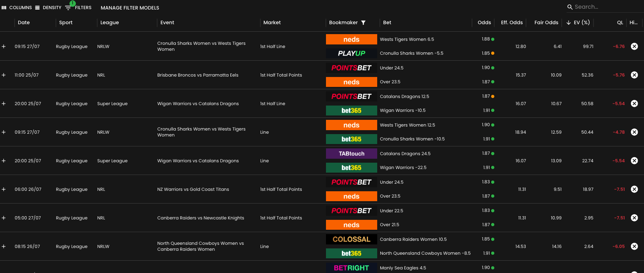The height and width of the screenshot is (273, 644).
Task: Click the Manly Sea Eagles 4.5 bet
Action: (x=403, y=268)
